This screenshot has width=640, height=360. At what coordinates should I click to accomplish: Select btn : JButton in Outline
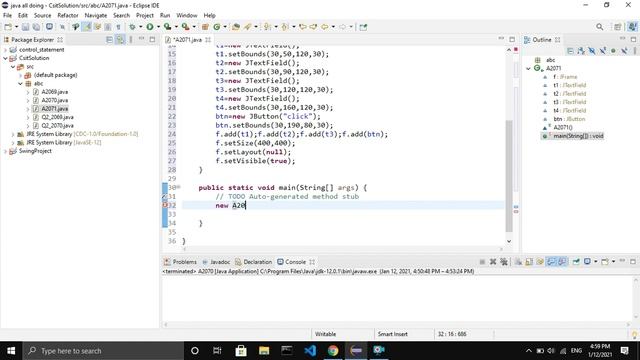[x=569, y=119]
